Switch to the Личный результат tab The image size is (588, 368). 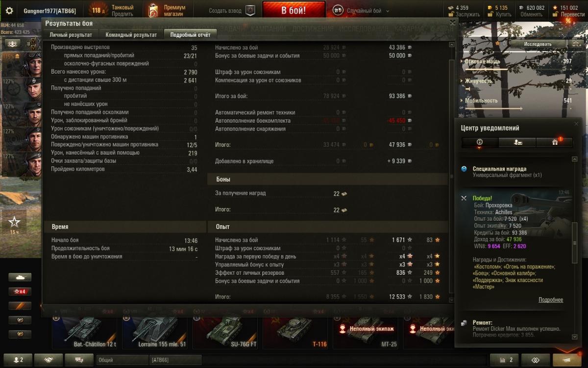point(71,35)
